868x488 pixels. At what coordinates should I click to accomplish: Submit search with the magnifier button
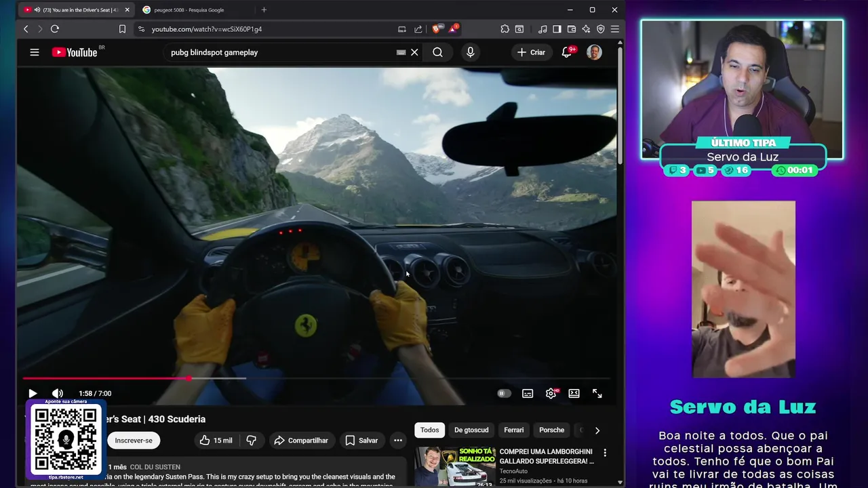click(x=438, y=52)
